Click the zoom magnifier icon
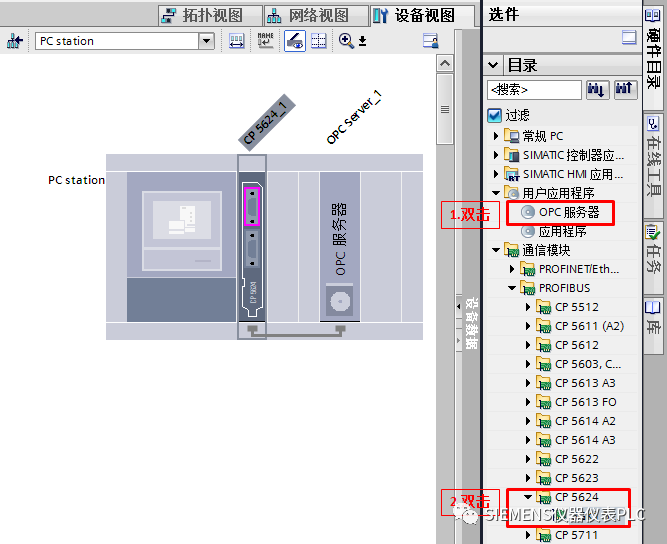The height and width of the screenshot is (544, 667). click(x=346, y=41)
